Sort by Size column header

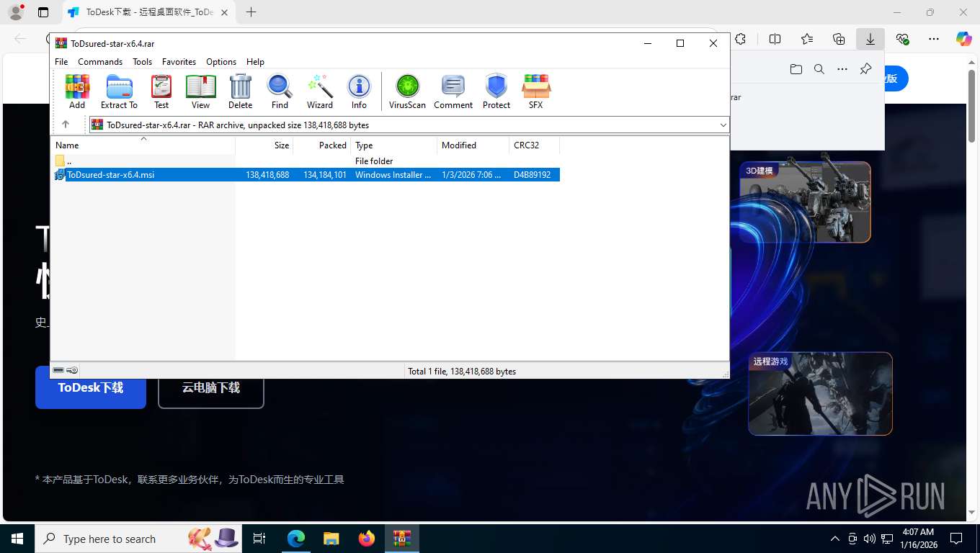coord(264,145)
